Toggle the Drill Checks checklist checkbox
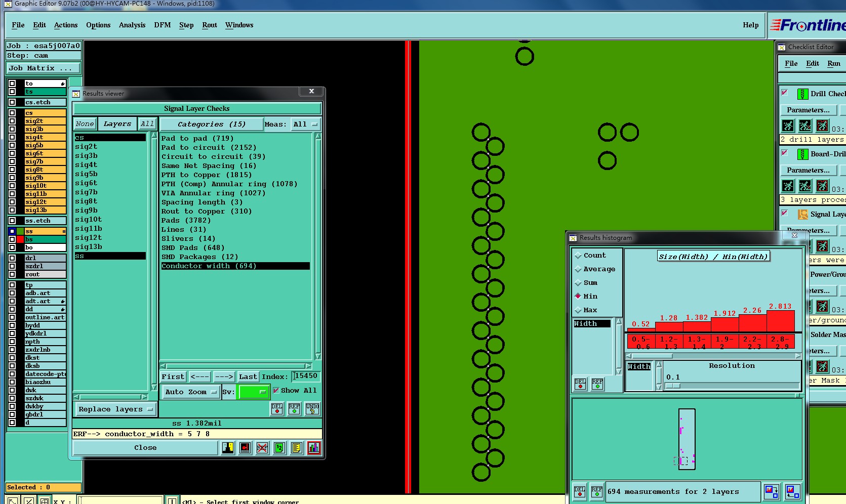 (785, 93)
